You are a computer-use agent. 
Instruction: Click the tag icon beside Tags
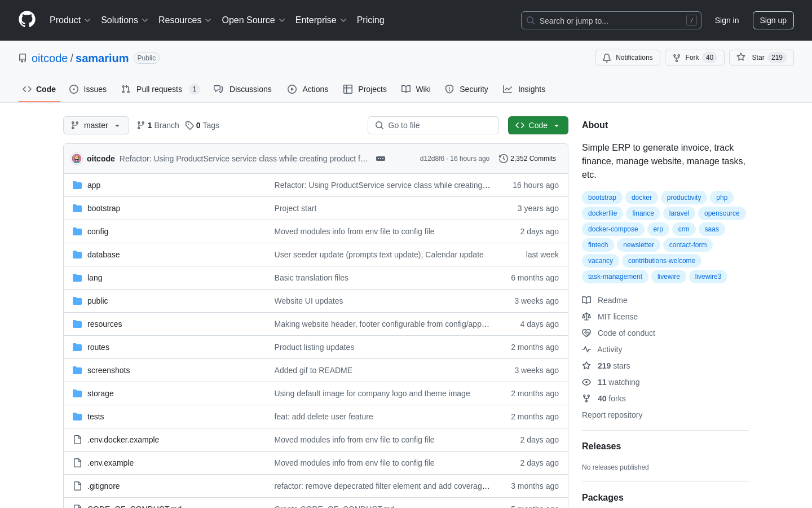point(189,125)
